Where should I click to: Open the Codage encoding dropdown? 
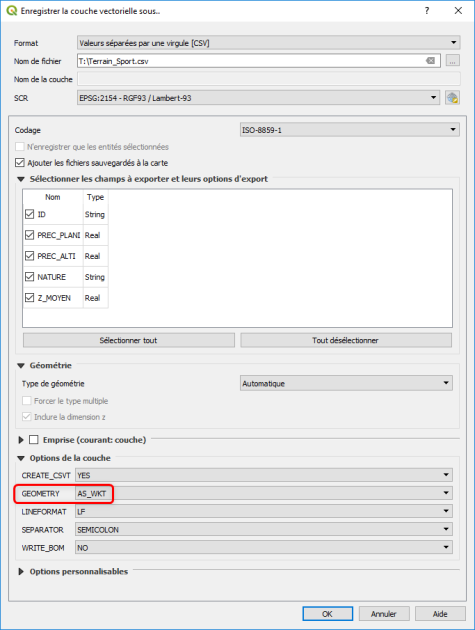pos(350,130)
